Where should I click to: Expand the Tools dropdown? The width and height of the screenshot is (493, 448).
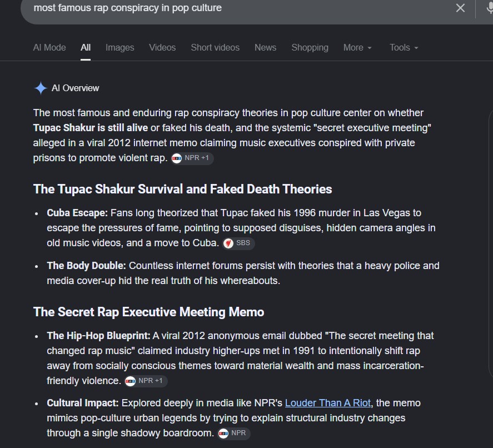point(404,47)
